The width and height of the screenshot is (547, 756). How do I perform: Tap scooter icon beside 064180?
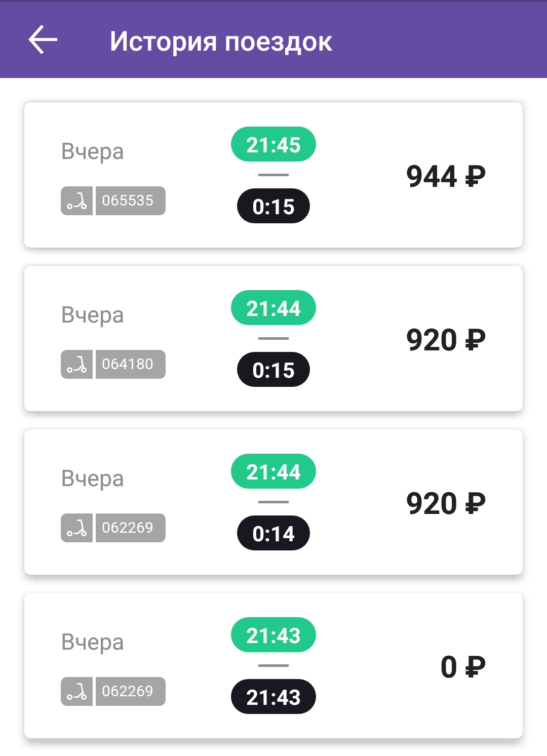76,365
